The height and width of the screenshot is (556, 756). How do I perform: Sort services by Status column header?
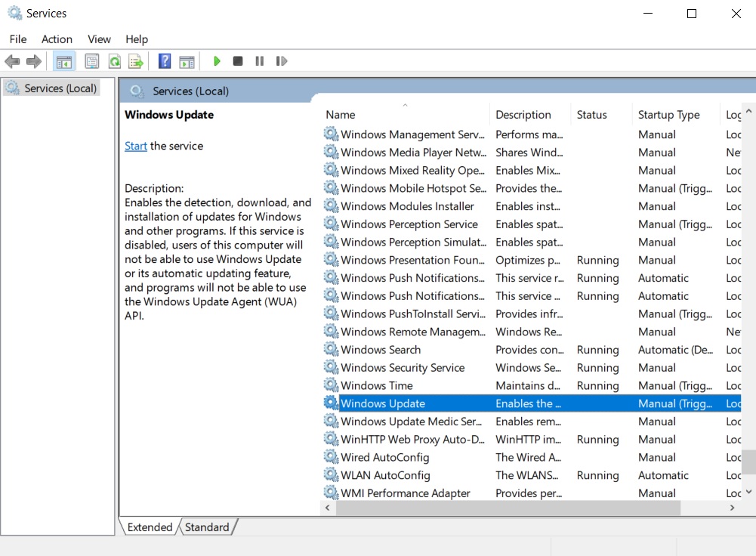tap(591, 115)
